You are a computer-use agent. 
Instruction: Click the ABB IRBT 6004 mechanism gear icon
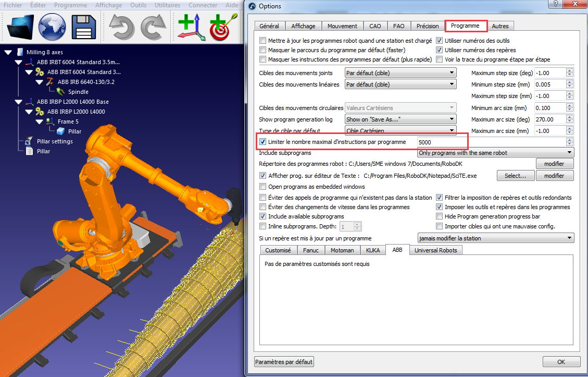point(40,72)
